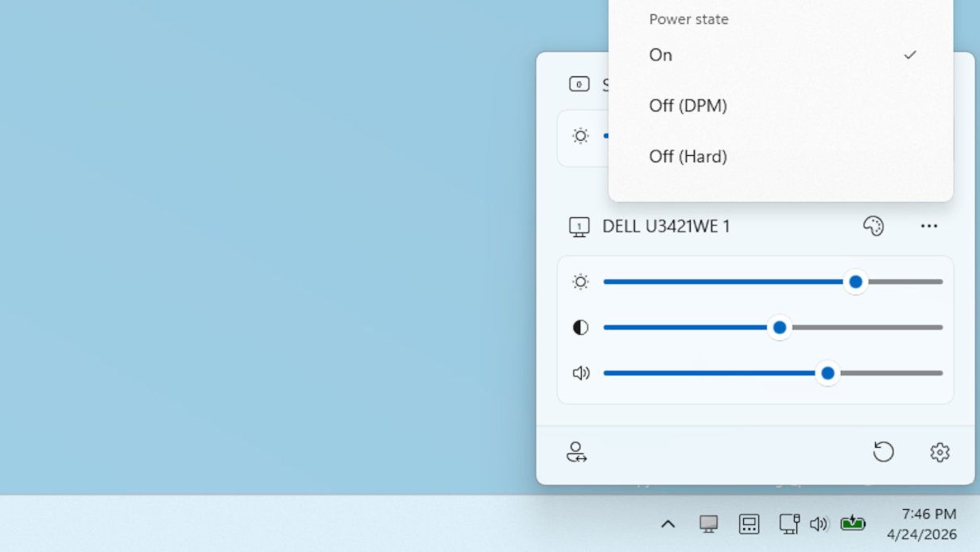Open color settings for DELL U3421WE 1
This screenshot has height=552, width=980.
click(873, 226)
